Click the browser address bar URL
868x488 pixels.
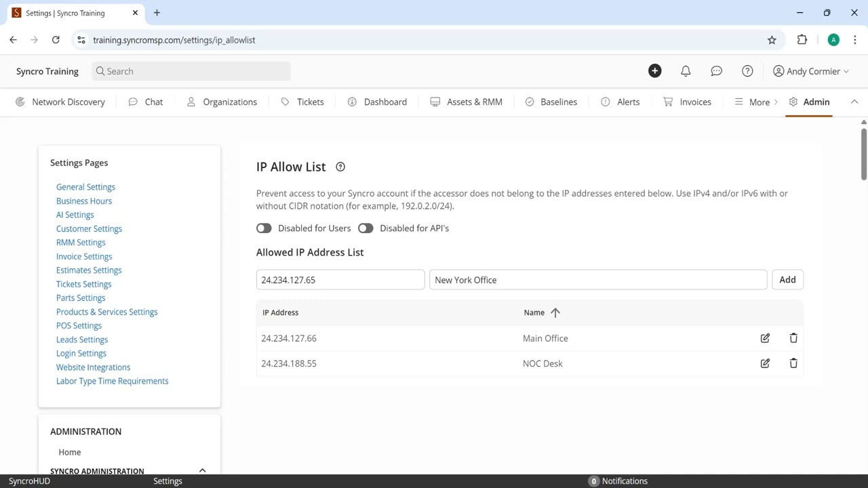174,40
